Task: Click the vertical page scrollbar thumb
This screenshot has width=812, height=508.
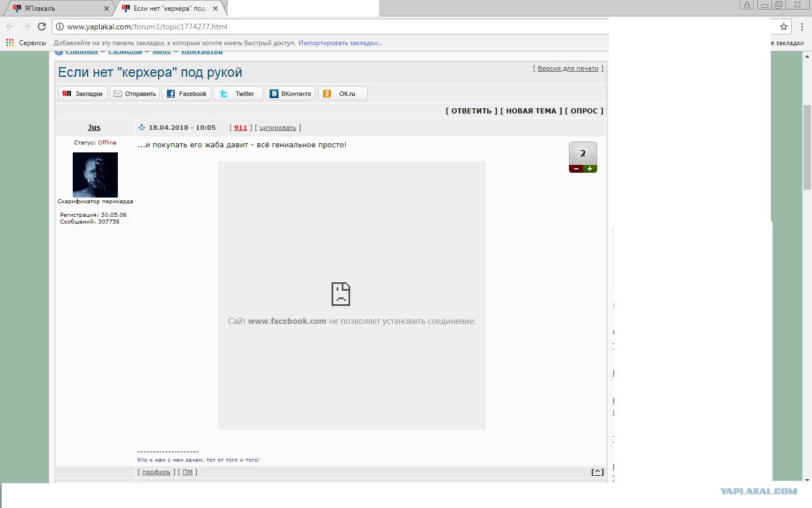Action: [807, 147]
